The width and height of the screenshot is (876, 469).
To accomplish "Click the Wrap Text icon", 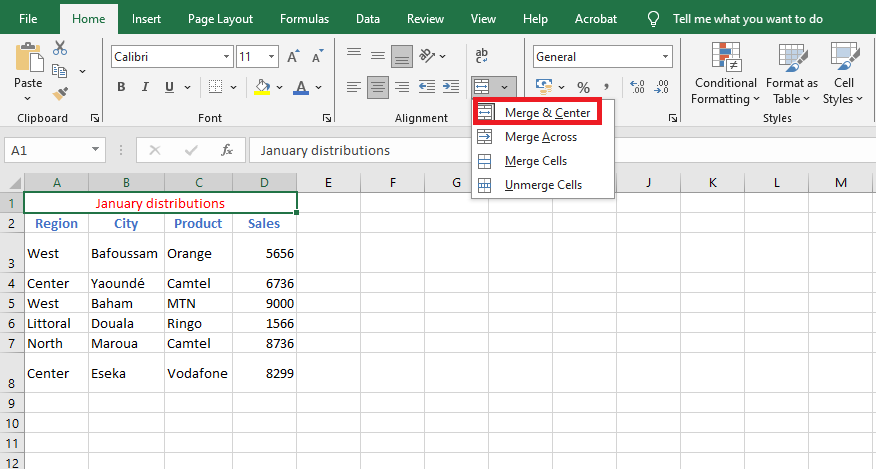I will coord(482,55).
